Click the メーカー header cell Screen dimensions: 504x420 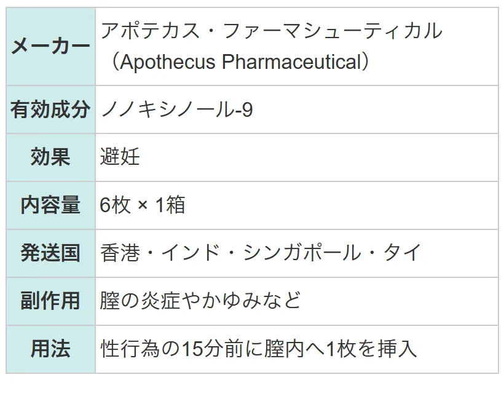pyautogui.click(x=51, y=46)
